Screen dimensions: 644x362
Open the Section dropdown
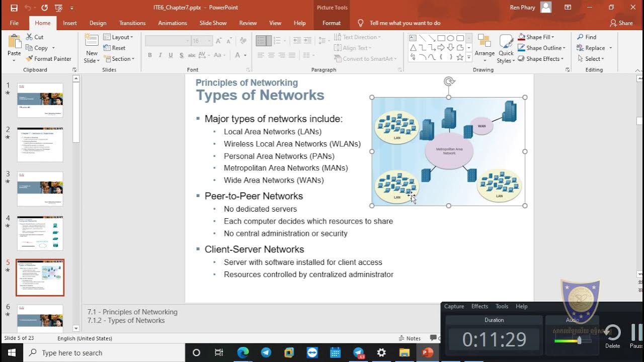tap(119, 59)
